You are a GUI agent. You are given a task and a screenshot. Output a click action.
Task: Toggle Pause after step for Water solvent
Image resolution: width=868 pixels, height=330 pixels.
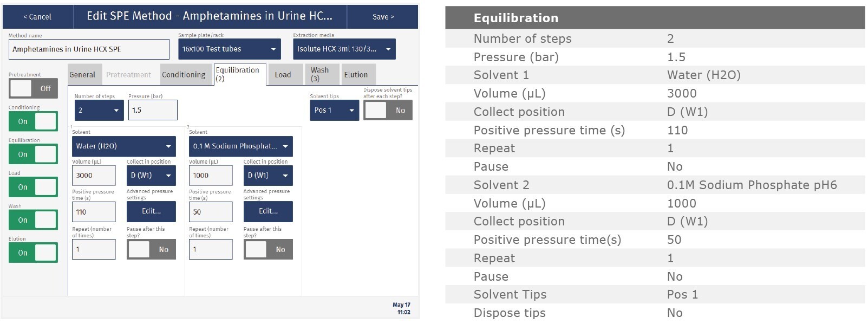pyautogui.click(x=151, y=249)
